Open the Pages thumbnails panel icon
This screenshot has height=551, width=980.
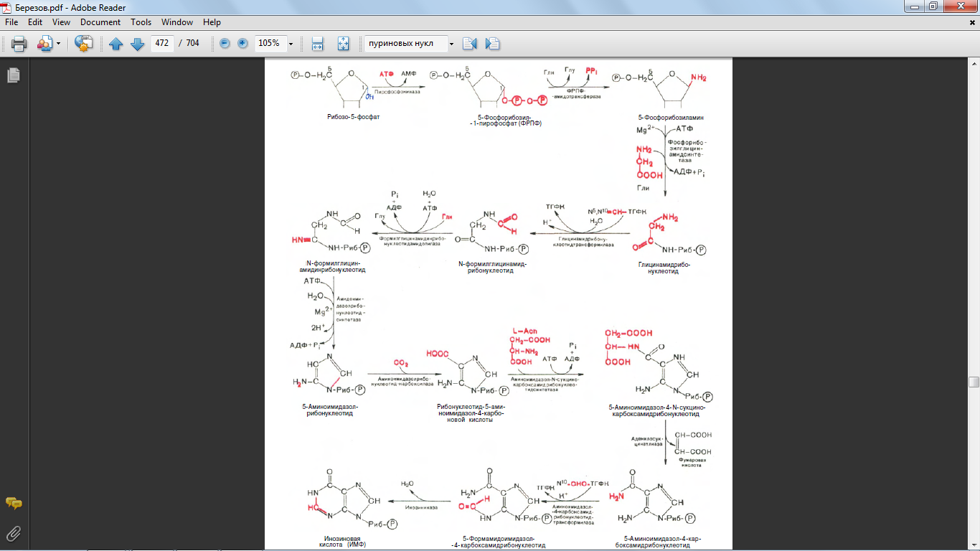[x=13, y=75]
